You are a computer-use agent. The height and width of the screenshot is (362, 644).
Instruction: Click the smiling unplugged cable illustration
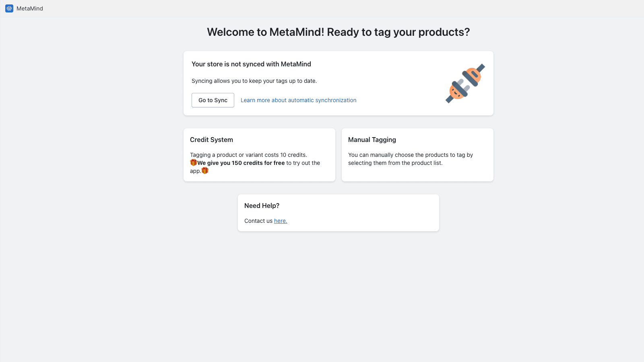pyautogui.click(x=464, y=83)
